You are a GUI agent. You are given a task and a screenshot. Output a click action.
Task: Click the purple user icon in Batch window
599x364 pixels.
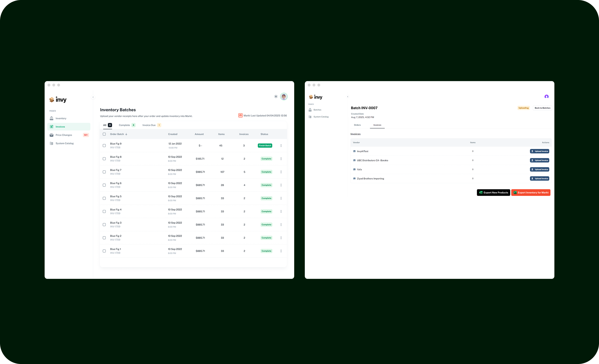tap(546, 96)
